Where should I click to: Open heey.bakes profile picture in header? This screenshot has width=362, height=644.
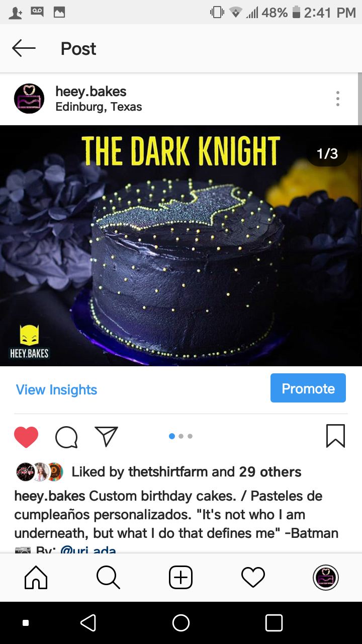click(29, 99)
